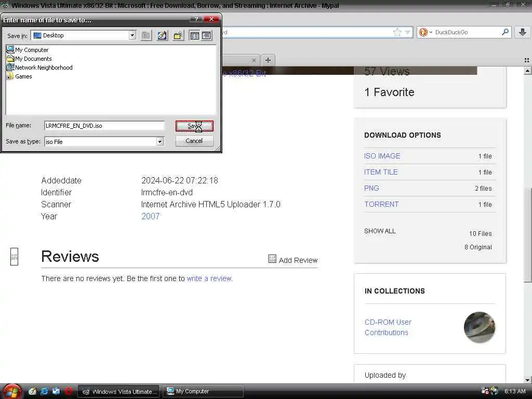Launch Opera from quick launch
Viewport: 532px width, 399px height.
[x=69, y=391]
